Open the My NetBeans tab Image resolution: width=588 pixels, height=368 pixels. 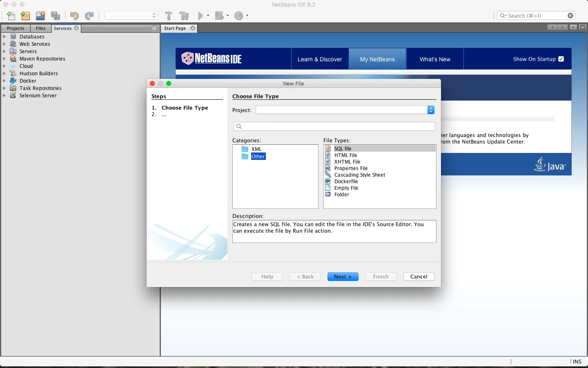click(377, 59)
